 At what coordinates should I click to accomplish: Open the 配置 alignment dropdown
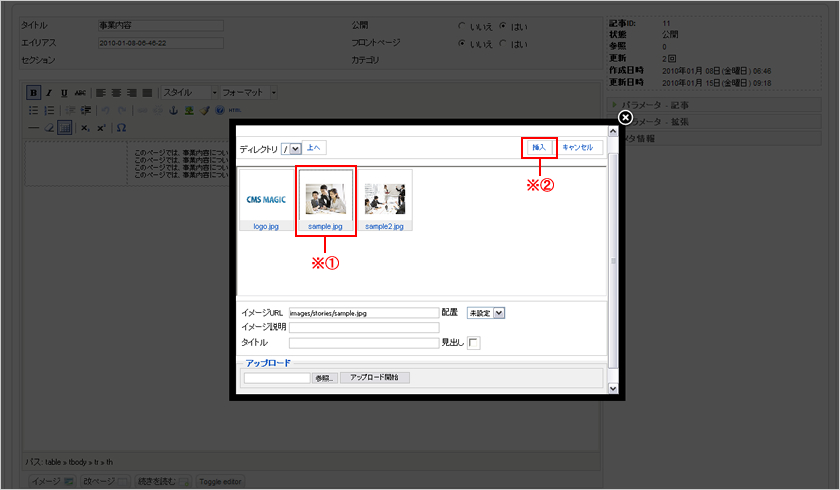(x=486, y=313)
